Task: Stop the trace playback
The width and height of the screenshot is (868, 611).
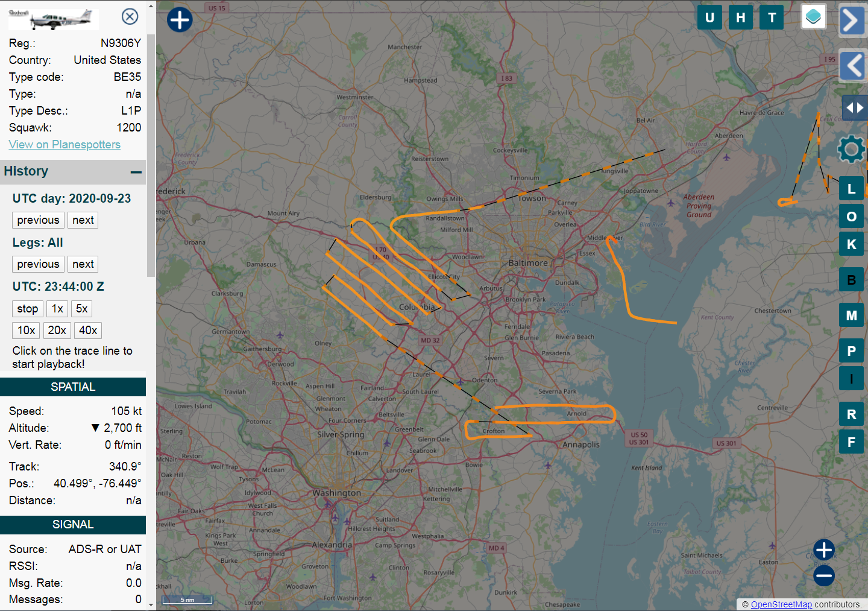Action: click(x=27, y=309)
